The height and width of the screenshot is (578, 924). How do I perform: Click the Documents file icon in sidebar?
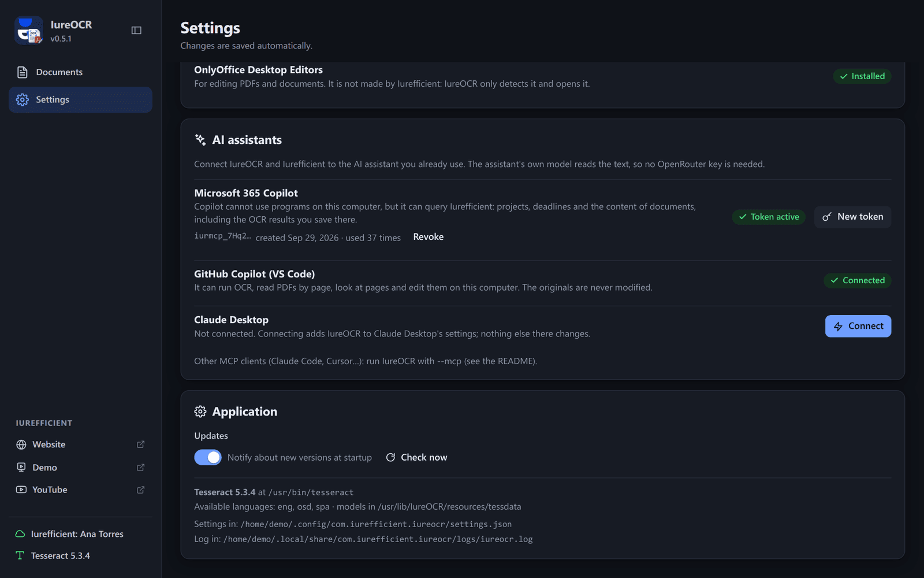(23, 72)
